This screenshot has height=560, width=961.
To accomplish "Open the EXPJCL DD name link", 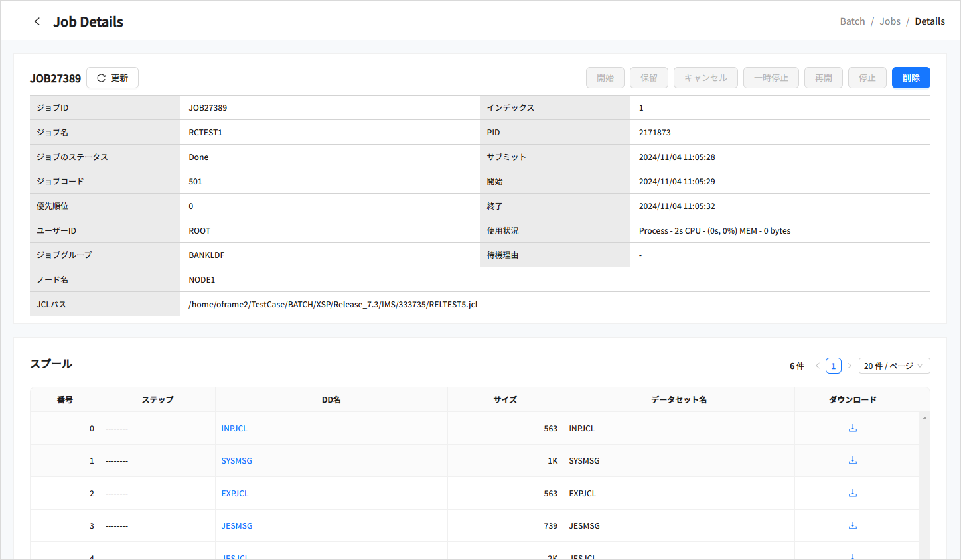I will tap(235, 494).
